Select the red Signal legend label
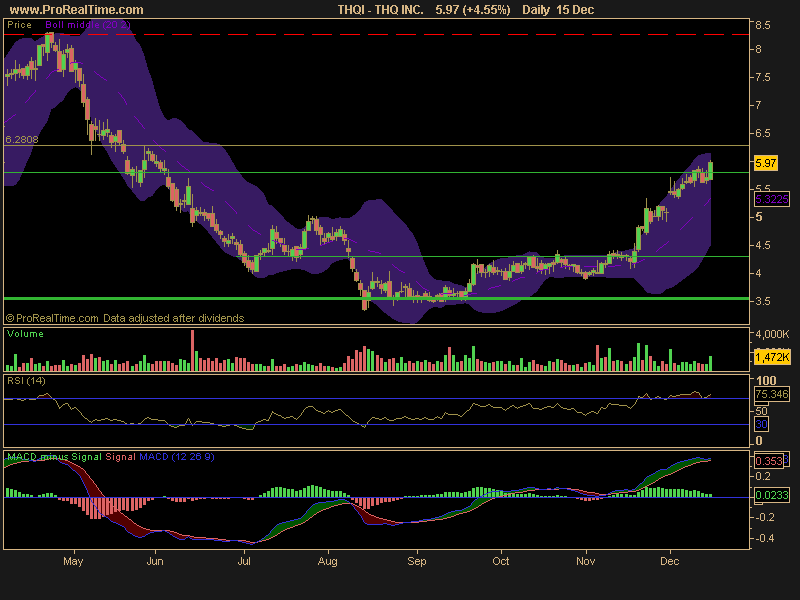This screenshot has width=800, height=600. click(120, 457)
